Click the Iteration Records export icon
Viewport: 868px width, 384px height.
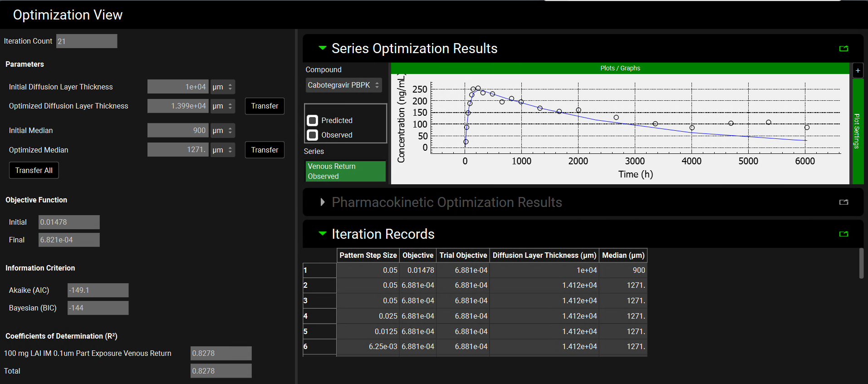click(843, 234)
